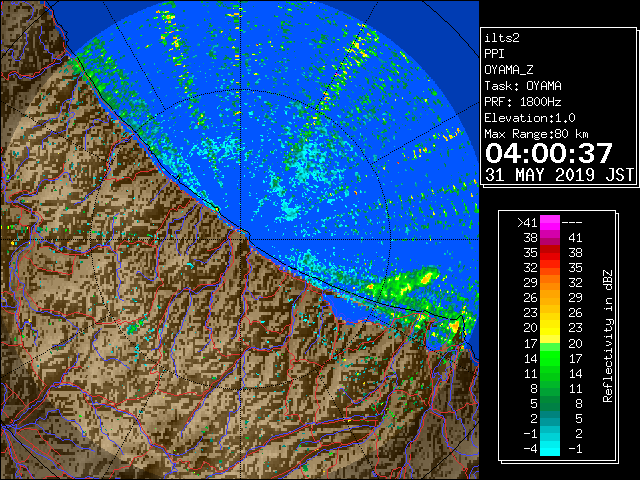Click the green 11 dBZ legend color band

pos(550,373)
